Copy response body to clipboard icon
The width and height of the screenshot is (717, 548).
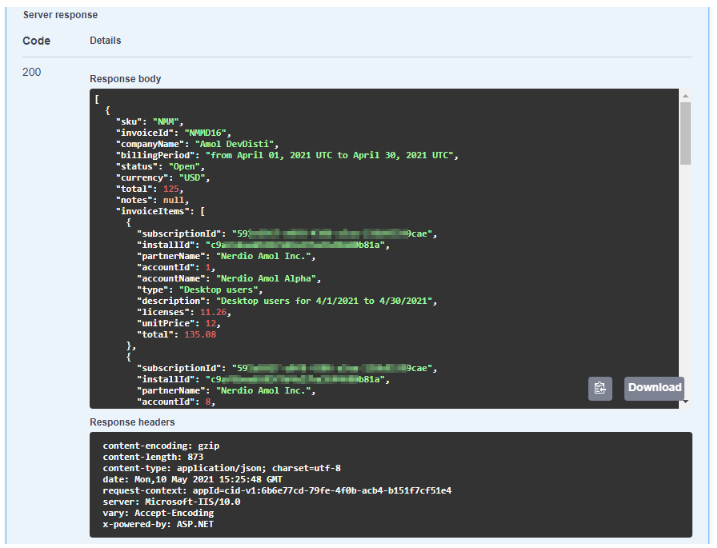point(599,388)
